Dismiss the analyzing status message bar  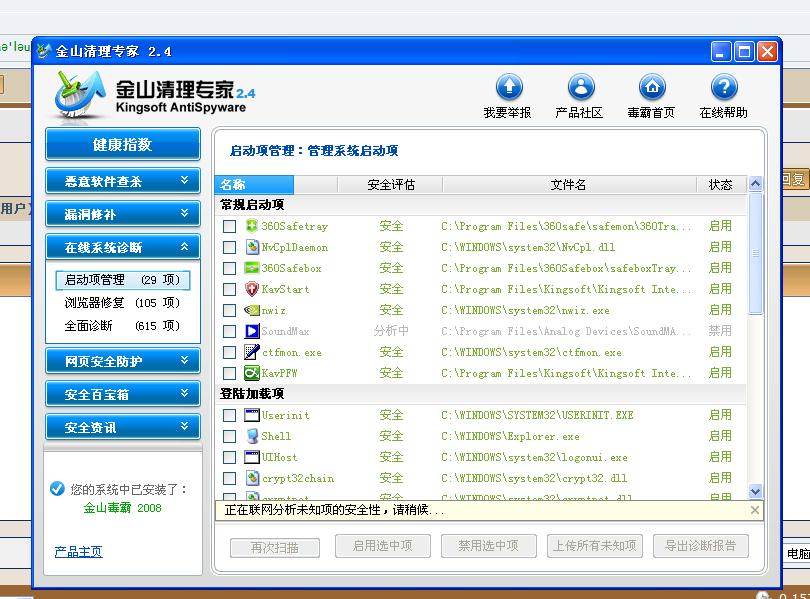tap(755, 510)
